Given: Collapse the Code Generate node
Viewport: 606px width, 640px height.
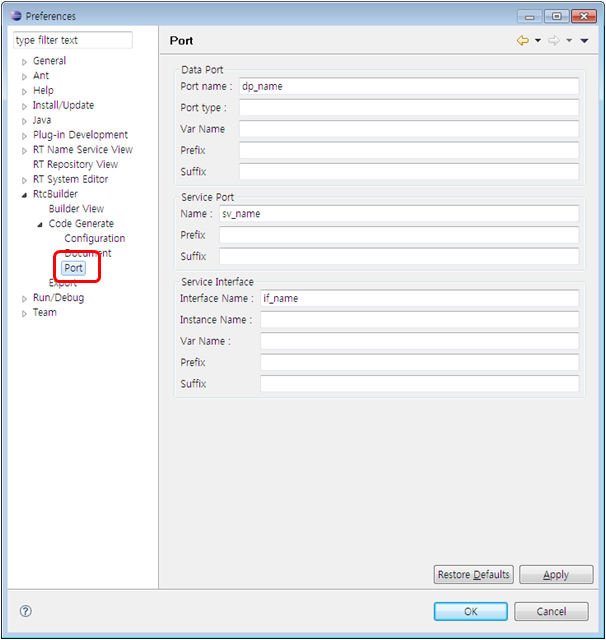Looking at the screenshot, I should click(x=41, y=224).
